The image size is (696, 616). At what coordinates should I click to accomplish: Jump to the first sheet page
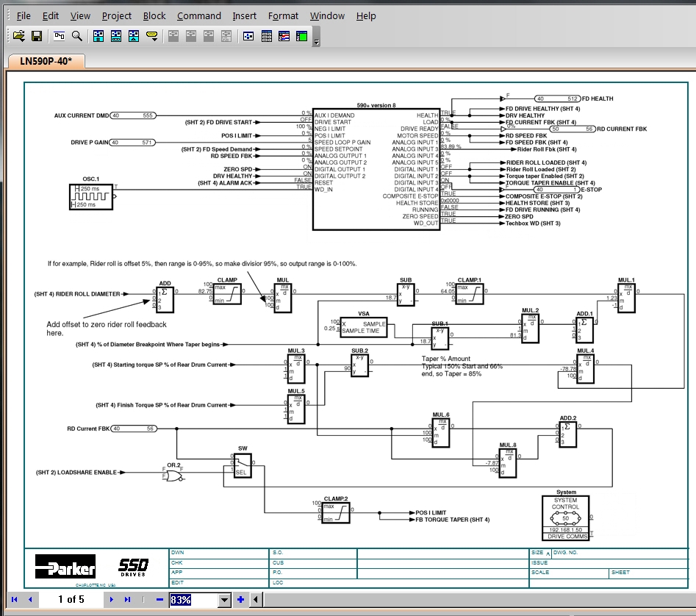click(14, 600)
